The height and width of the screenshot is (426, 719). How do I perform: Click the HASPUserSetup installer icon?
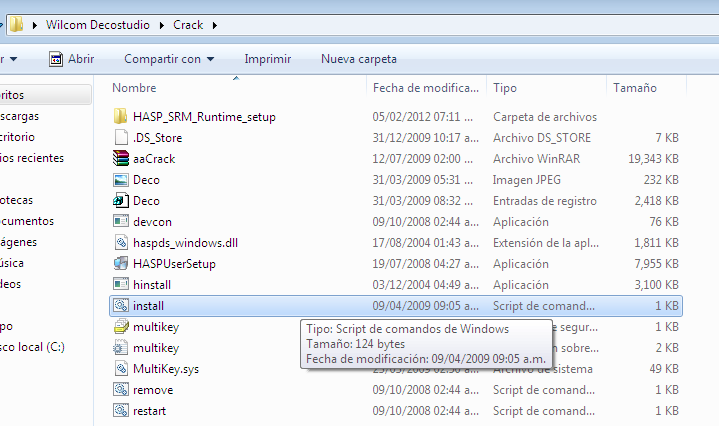click(121, 263)
